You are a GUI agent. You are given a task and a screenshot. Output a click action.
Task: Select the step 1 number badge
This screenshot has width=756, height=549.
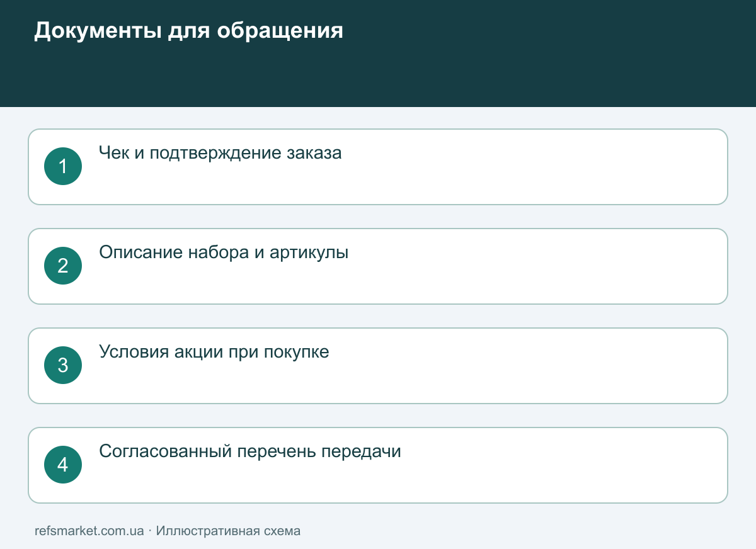click(x=63, y=166)
